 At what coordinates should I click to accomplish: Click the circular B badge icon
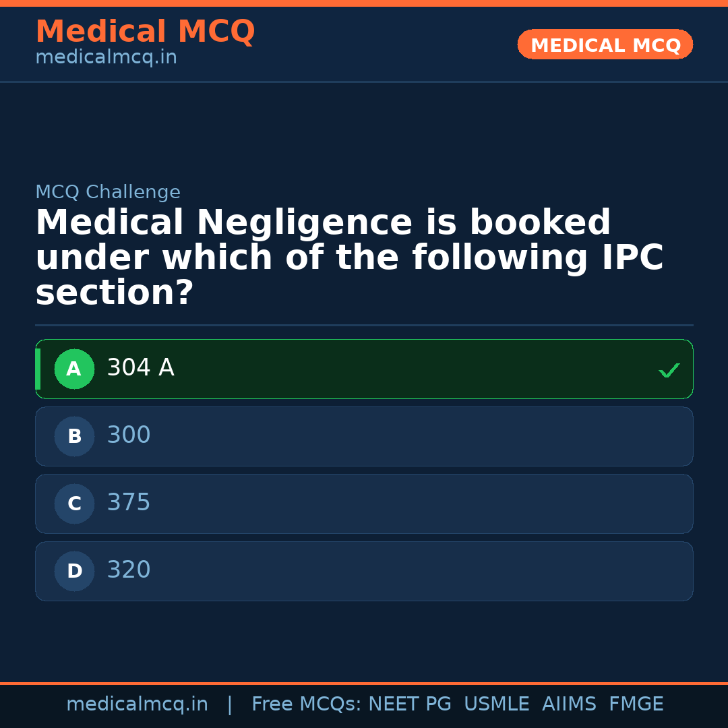(74, 436)
